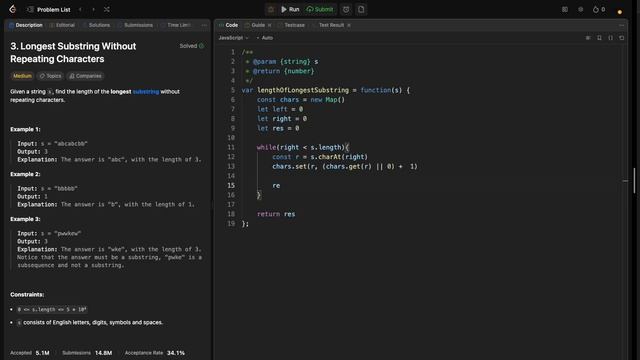Switch to the Description tab
This screenshot has width=640, height=360.
coord(26,25)
